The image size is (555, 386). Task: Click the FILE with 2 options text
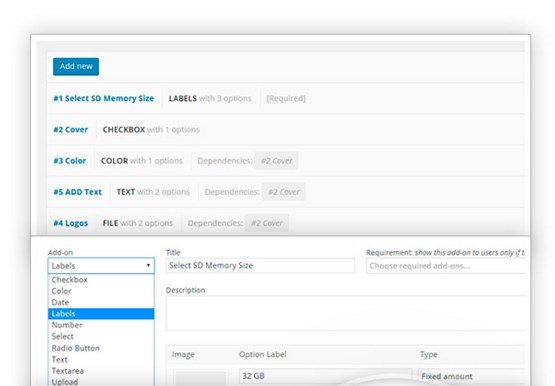pyautogui.click(x=138, y=223)
